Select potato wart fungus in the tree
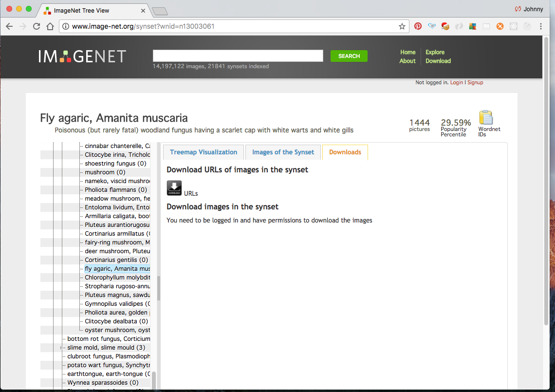The width and height of the screenshot is (555, 392). coord(109,365)
